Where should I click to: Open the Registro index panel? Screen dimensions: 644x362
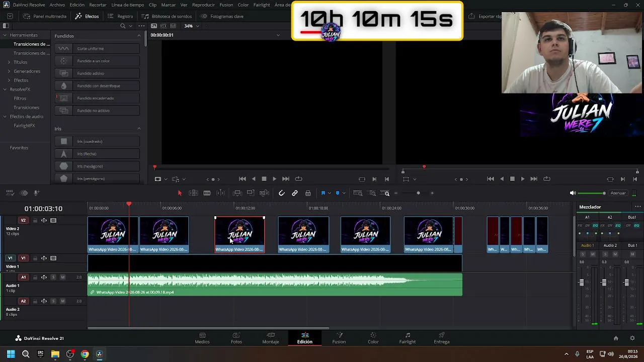click(x=120, y=16)
